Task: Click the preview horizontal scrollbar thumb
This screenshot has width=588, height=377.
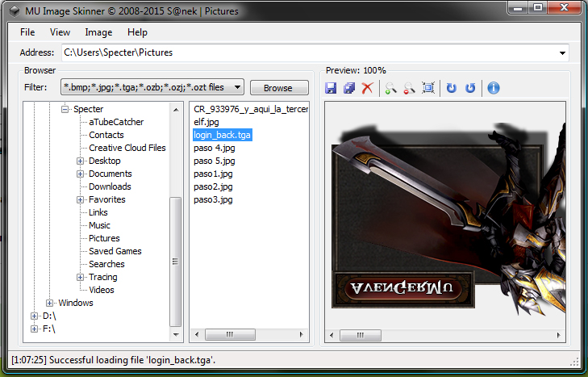Action: point(360,335)
